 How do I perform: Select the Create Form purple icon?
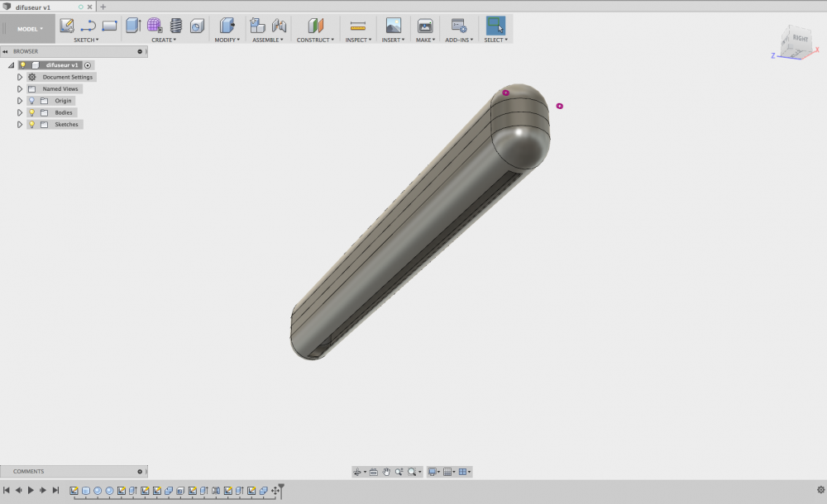[x=155, y=26]
